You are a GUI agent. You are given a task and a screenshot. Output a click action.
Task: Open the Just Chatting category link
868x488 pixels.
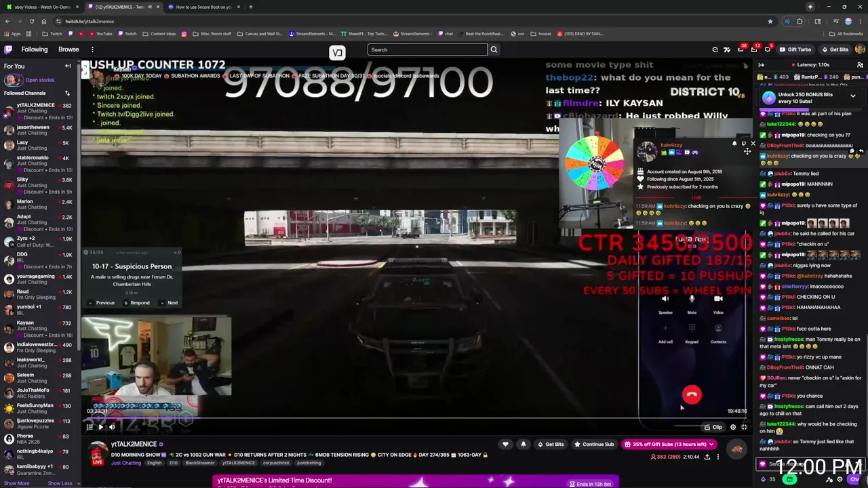125,463
